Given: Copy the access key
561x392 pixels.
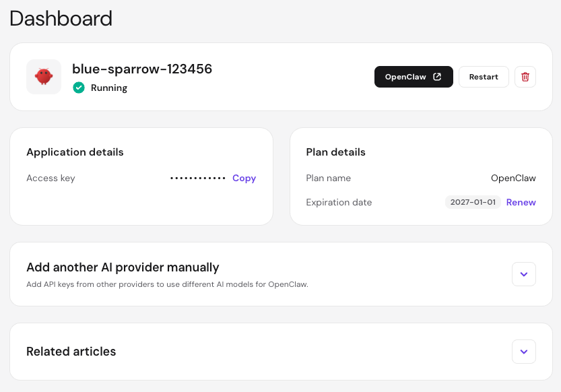Looking at the screenshot, I should 244,178.
